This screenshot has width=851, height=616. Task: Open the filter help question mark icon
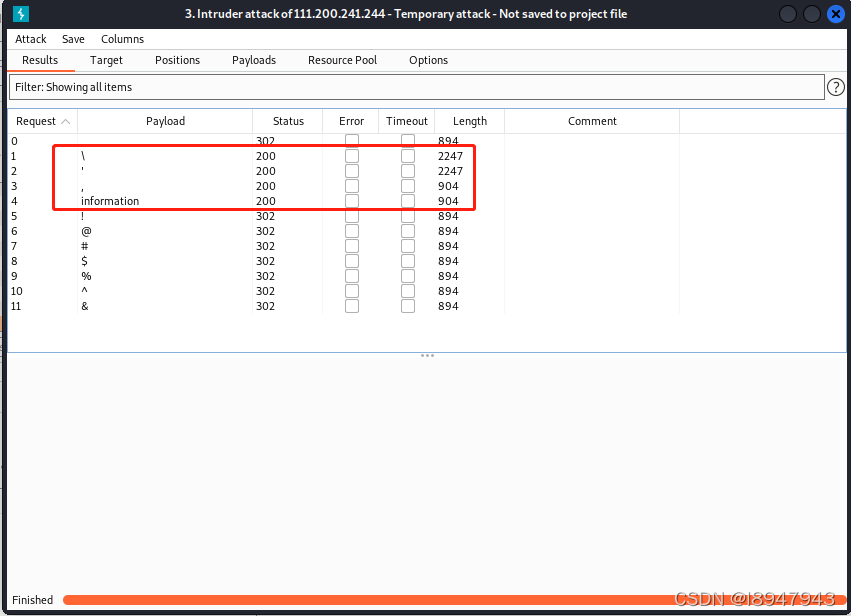[x=836, y=87]
